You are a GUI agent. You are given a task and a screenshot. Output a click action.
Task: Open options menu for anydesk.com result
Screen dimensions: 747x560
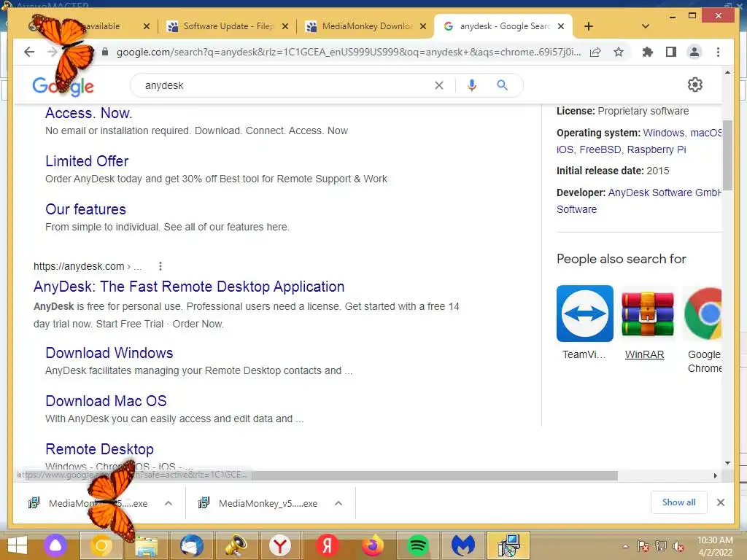[x=160, y=266]
